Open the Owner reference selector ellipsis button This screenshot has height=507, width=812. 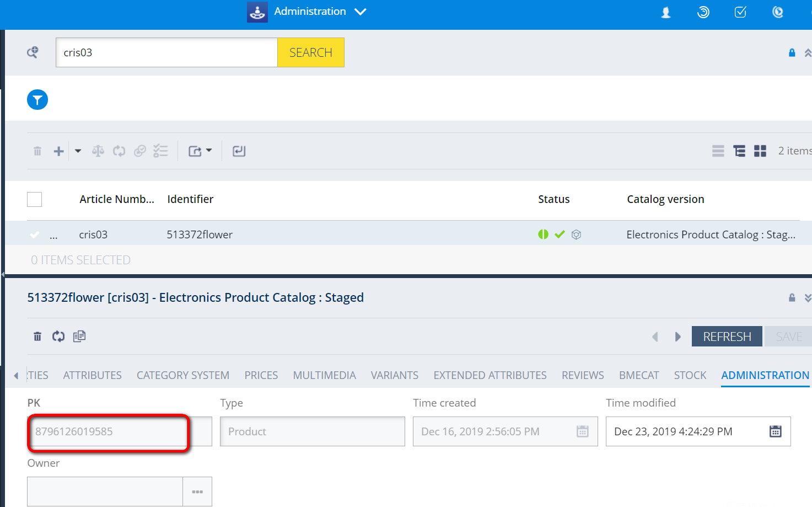[197, 492]
